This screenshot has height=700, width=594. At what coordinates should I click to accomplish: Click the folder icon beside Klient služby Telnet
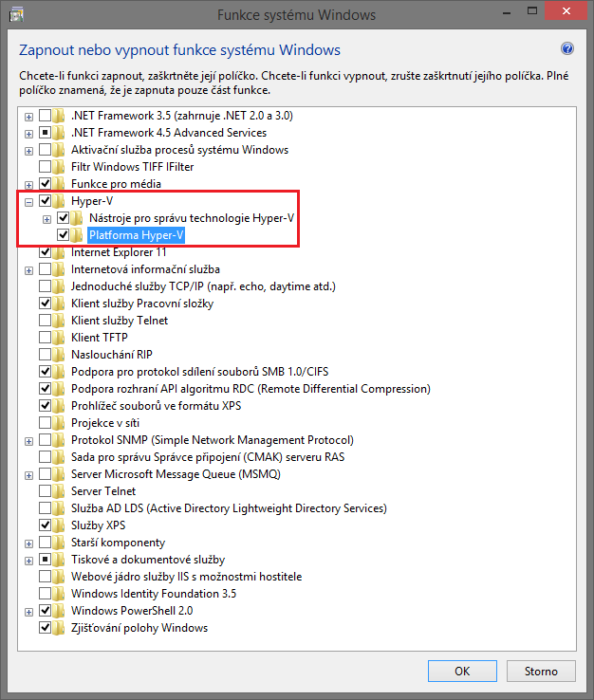(61, 321)
